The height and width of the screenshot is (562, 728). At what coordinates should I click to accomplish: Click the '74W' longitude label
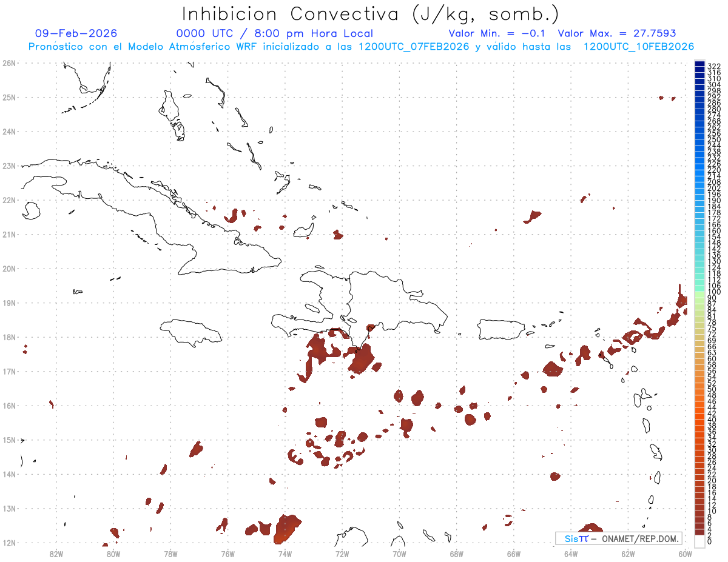click(x=285, y=553)
